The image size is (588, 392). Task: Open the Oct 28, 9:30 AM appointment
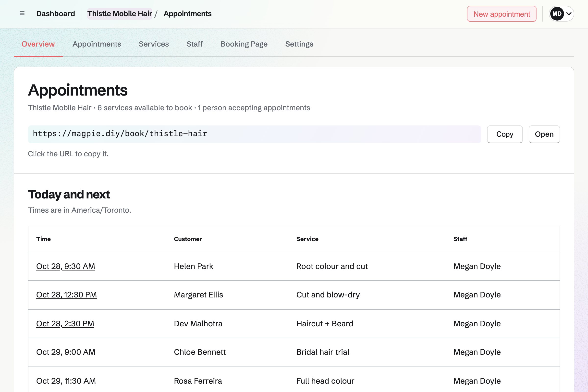click(x=65, y=266)
